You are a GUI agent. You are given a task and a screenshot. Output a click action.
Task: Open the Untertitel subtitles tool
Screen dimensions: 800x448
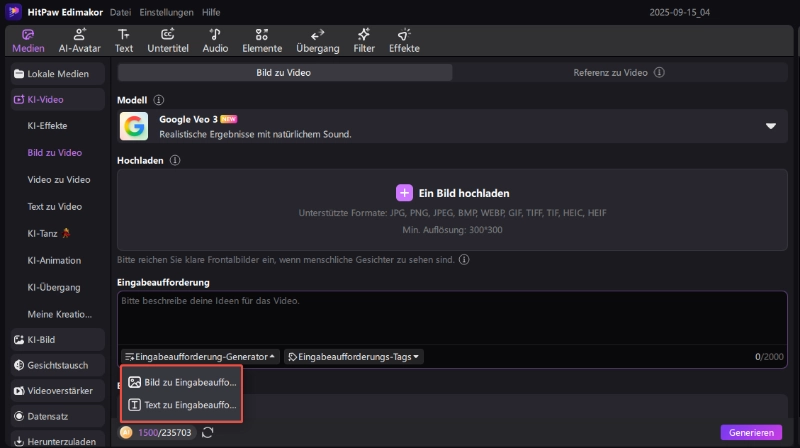coord(168,41)
